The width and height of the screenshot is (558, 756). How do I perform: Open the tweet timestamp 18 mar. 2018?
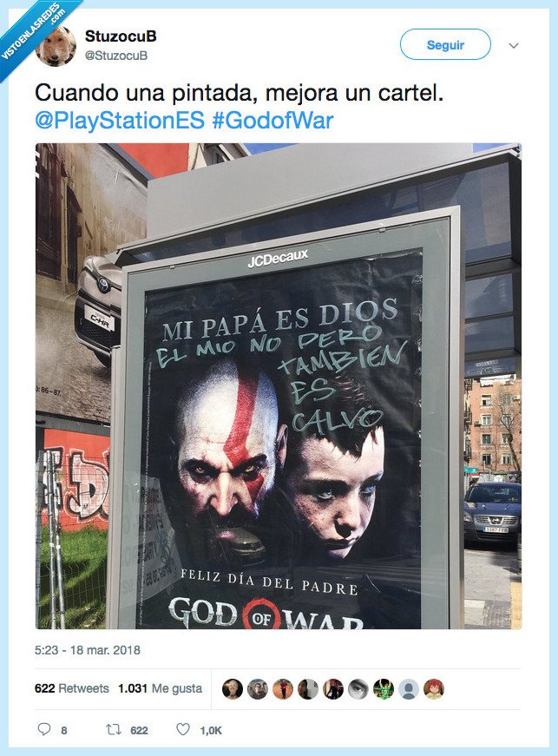click(x=88, y=649)
